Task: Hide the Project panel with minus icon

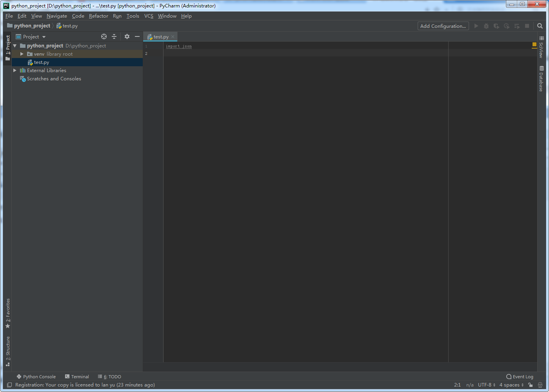Action: [137, 36]
